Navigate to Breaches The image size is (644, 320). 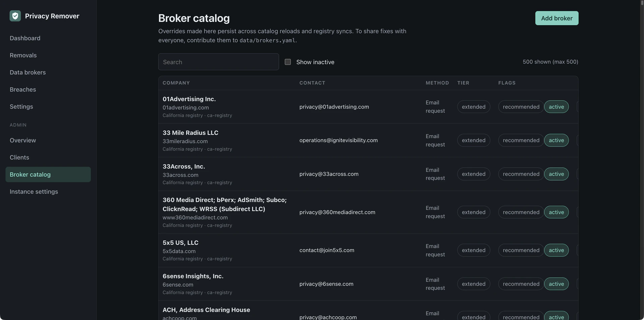coord(48,90)
